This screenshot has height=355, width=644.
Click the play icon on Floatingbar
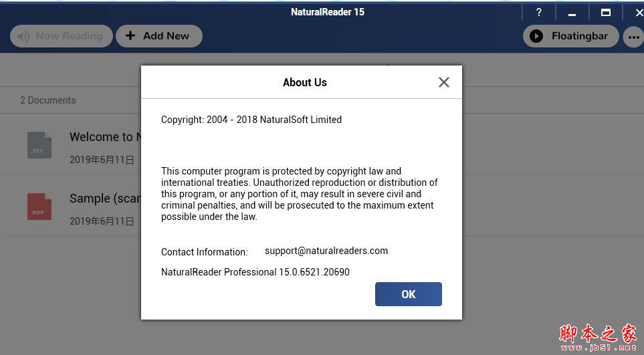click(x=536, y=36)
